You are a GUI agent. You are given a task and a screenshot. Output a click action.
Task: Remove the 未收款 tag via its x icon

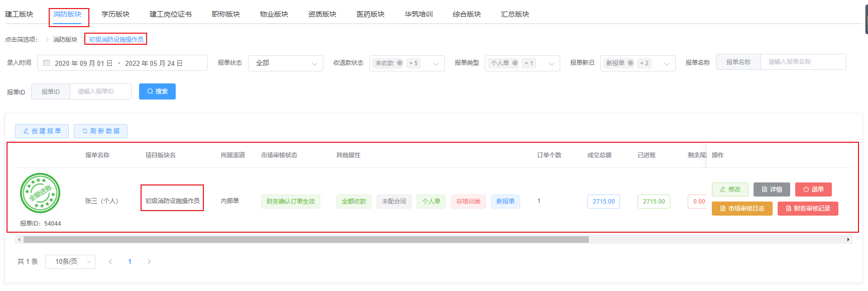click(400, 63)
